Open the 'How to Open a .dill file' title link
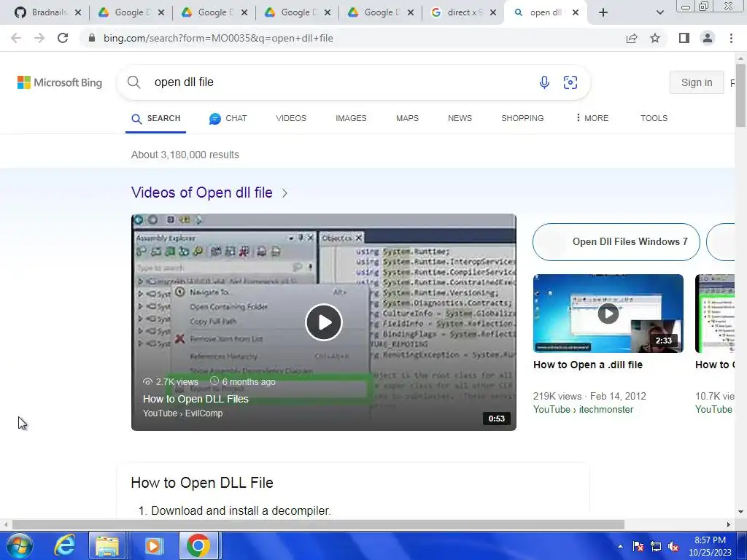Image resolution: width=747 pixels, height=560 pixels. pos(588,365)
